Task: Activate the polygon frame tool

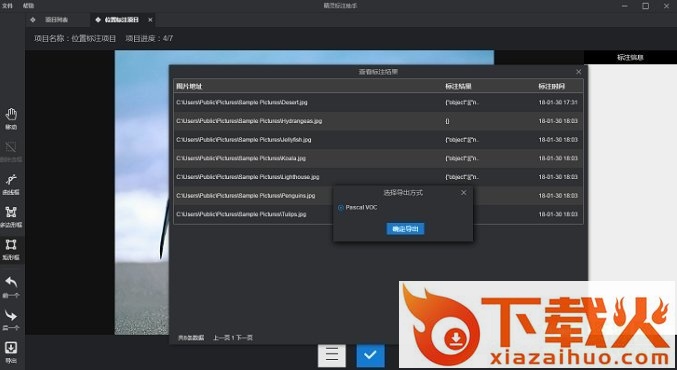Action: [11, 217]
